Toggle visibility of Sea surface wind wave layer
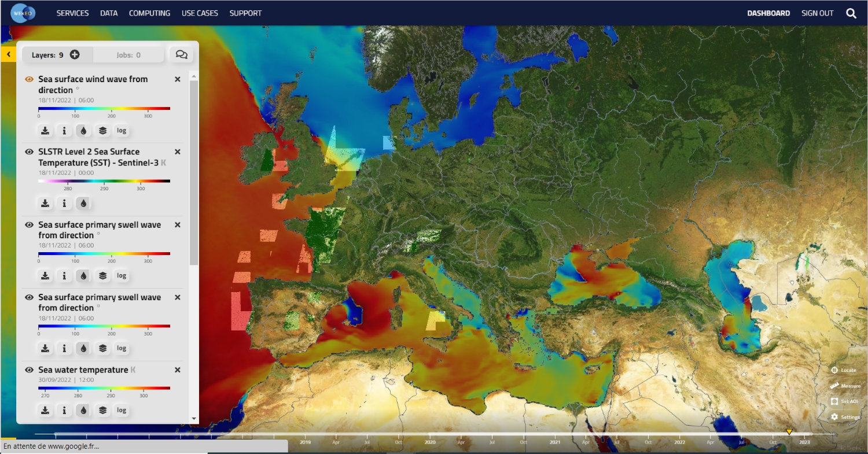The height and width of the screenshot is (454, 868). [30, 79]
